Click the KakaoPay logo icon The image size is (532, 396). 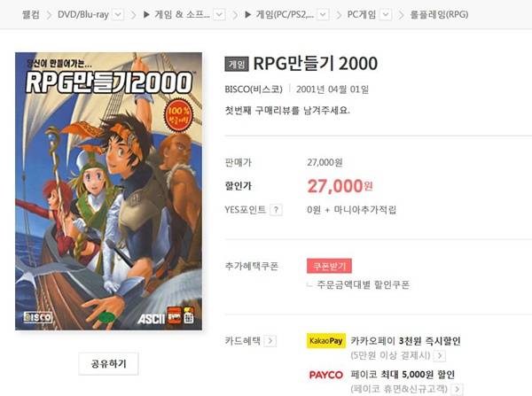coord(326,341)
